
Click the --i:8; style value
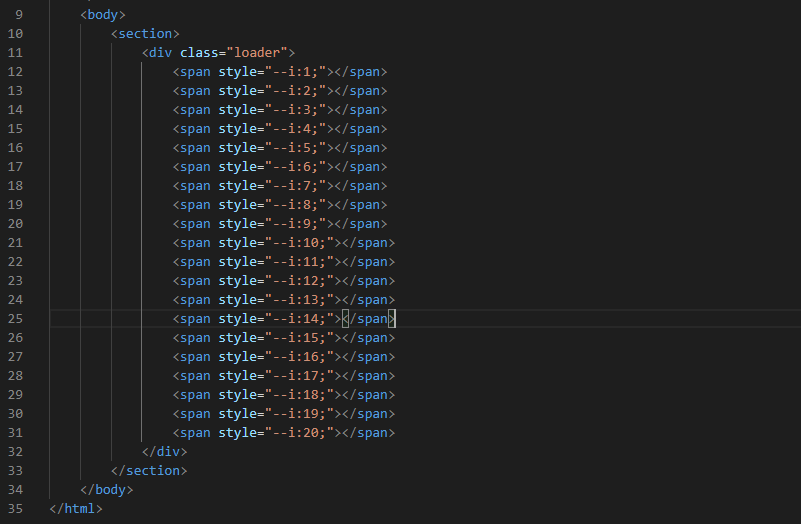tap(295, 205)
